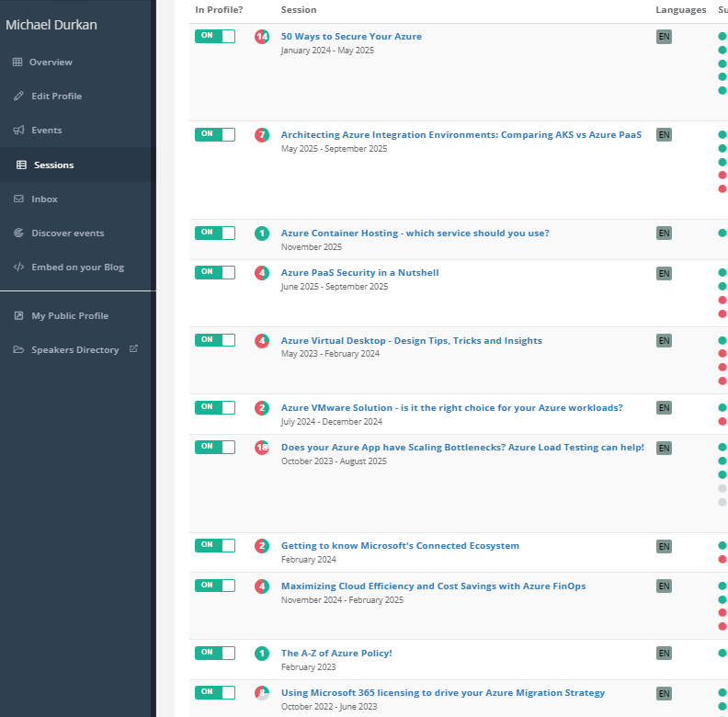Screen dimensions: 728x717
Task: Open 'Azure Virtual Desktop - Design Tips' session link
Action: click(x=411, y=341)
